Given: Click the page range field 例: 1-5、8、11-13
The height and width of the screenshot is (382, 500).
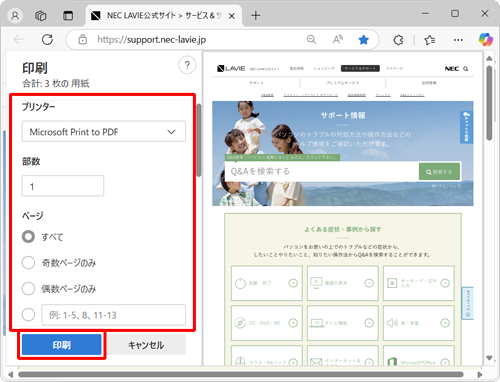Looking at the screenshot, I should point(114,315).
